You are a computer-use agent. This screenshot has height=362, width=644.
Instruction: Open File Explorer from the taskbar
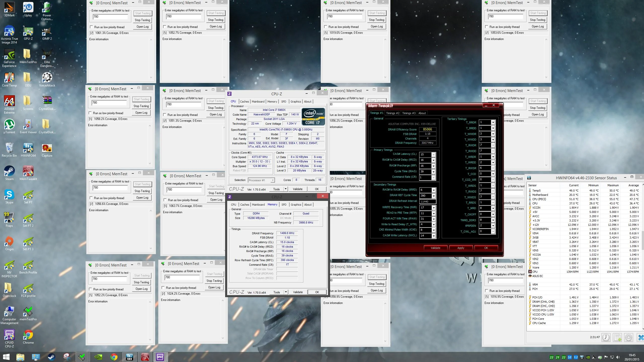(x=20, y=357)
